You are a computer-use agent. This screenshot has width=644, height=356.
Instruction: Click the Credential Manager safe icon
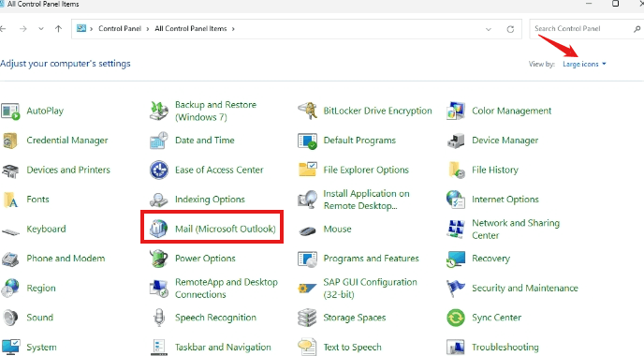pos(10,141)
